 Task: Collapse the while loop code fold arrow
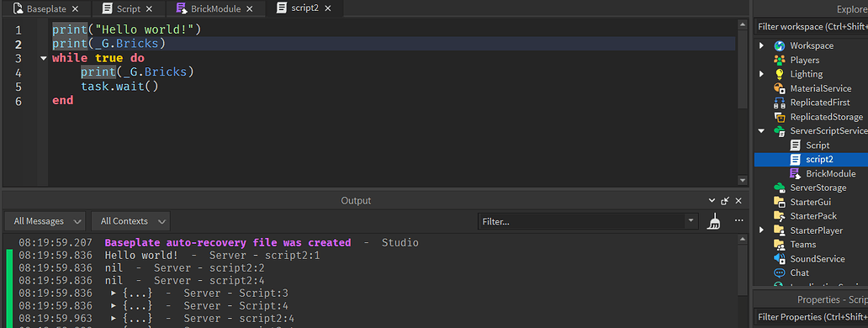coord(44,59)
